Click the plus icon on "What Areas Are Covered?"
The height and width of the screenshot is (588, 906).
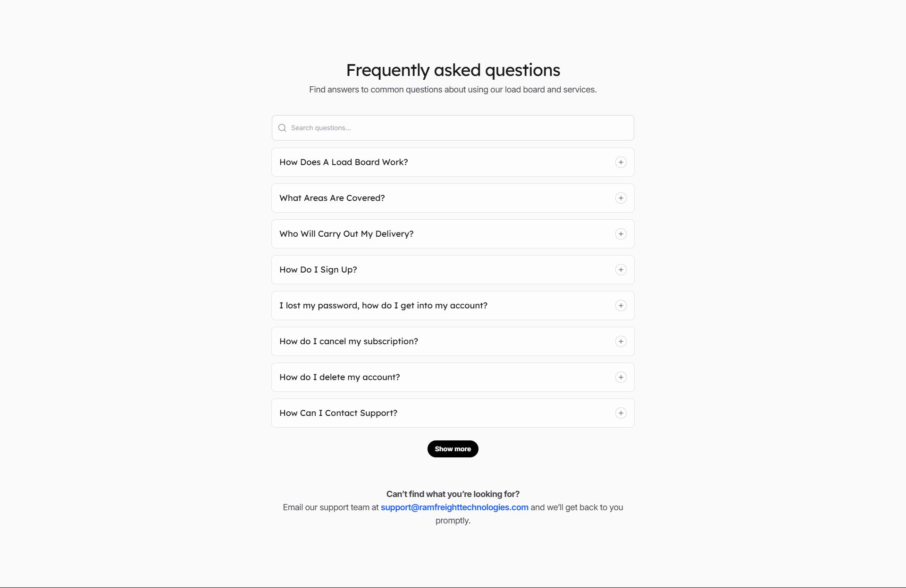pyautogui.click(x=621, y=198)
